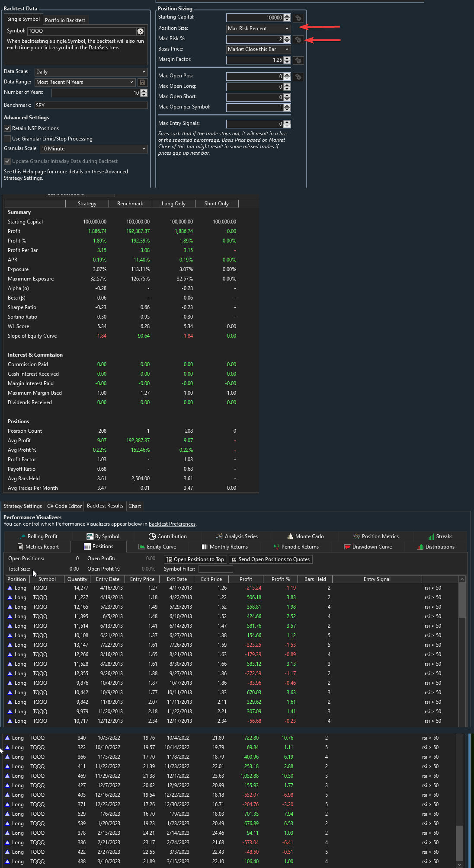
Task: Click the gear icon next to Starting Capital
Action: (x=298, y=18)
